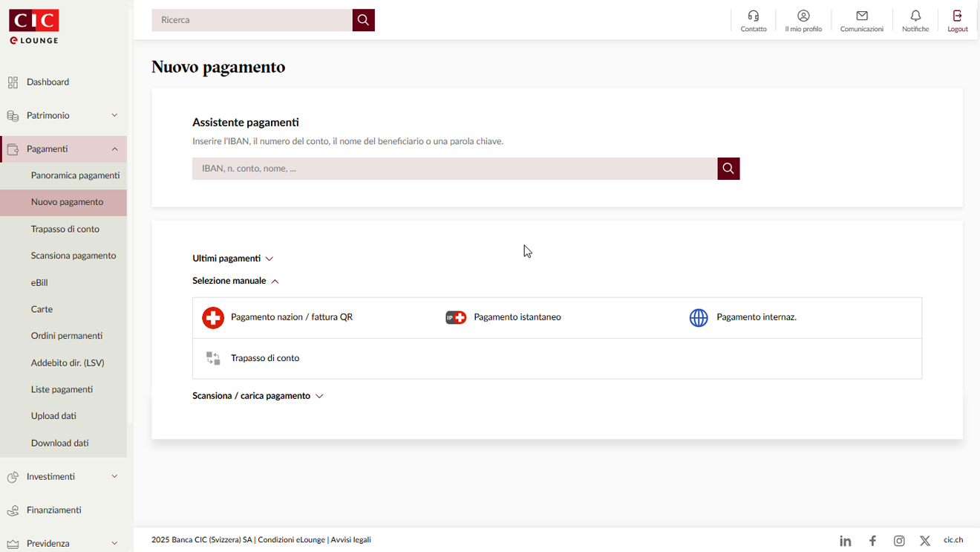The height and width of the screenshot is (552, 980).
Task: Open the Contatto icon in the header
Action: [753, 20]
